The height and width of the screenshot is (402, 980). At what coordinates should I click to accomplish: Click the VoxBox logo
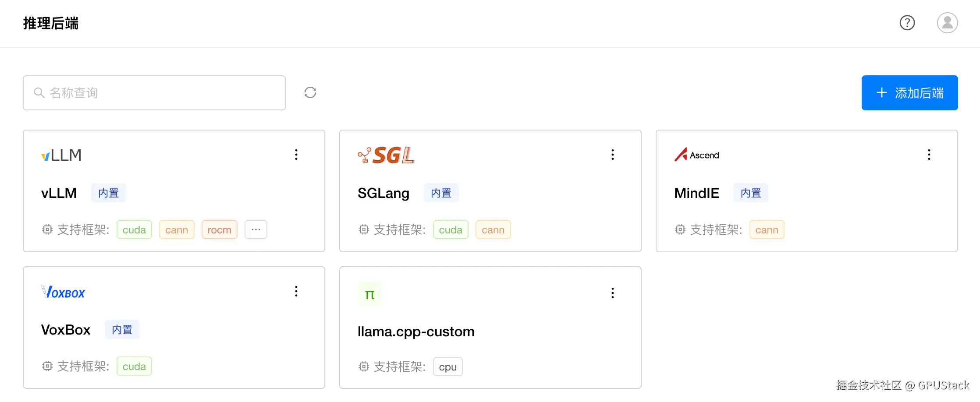click(x=63, y=292)
